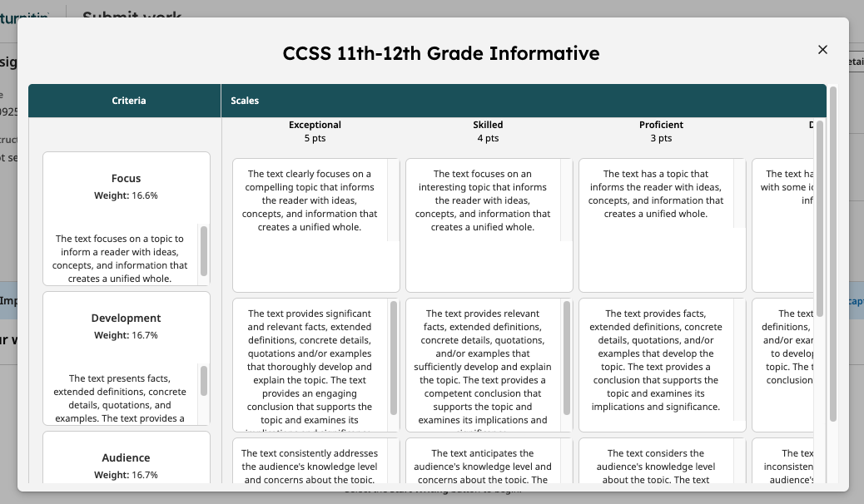
Task: Click the '4 pts' value under Skilled
Action: coord(489,138)
